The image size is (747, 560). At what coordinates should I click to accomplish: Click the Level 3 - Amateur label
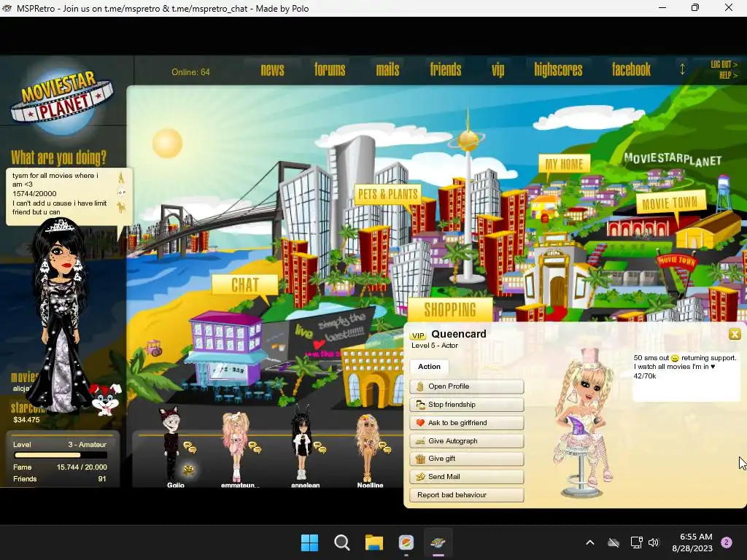coord(88,445)
